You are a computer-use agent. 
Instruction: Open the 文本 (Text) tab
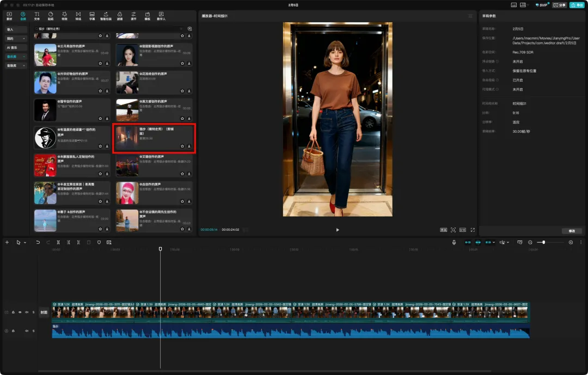click(x=36, y=15)
